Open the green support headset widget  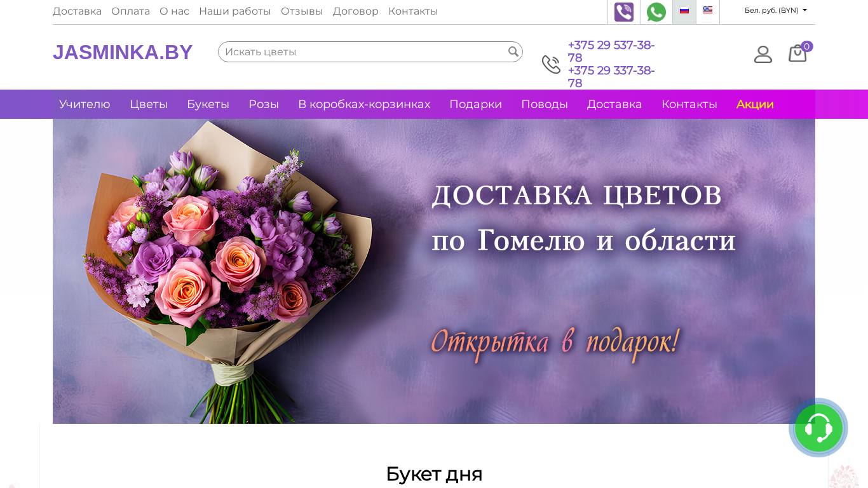[818, 428]
